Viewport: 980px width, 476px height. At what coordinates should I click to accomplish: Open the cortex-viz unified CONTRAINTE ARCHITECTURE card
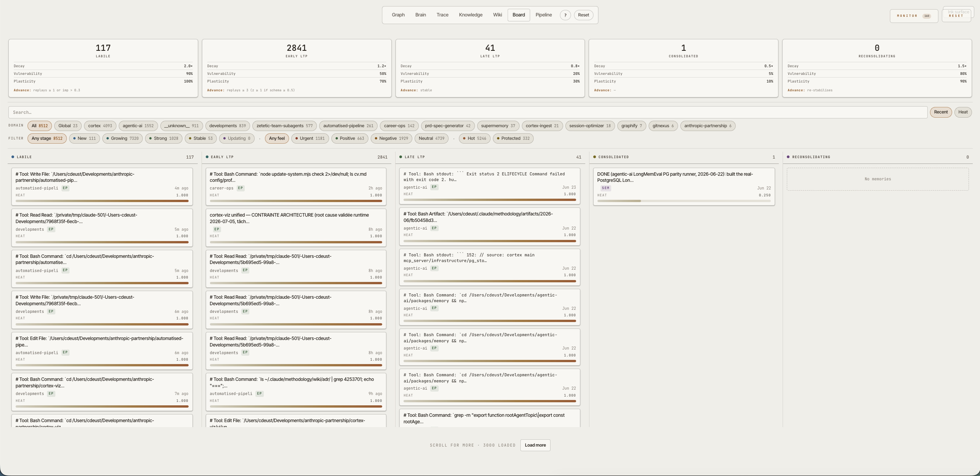click(x=296, y=228)
